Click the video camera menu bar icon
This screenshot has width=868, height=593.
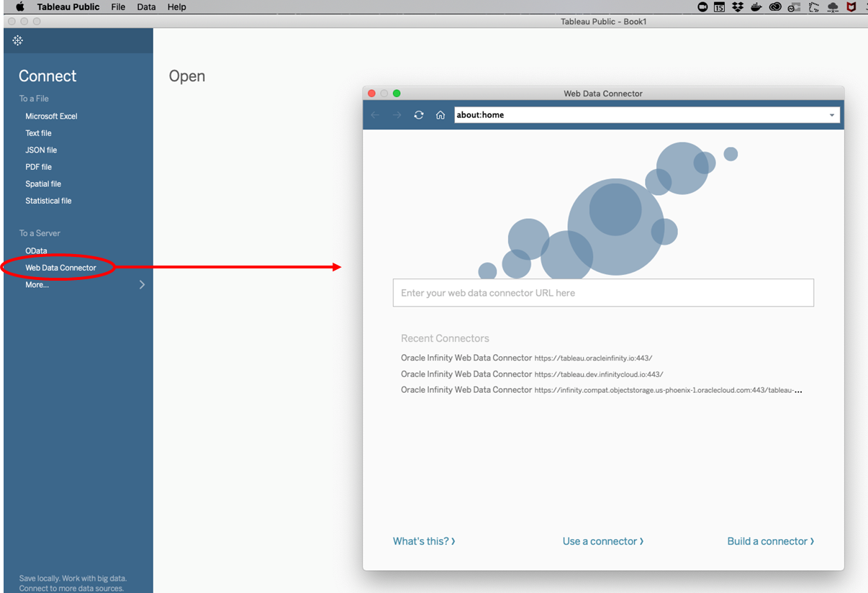coord(702,6)
